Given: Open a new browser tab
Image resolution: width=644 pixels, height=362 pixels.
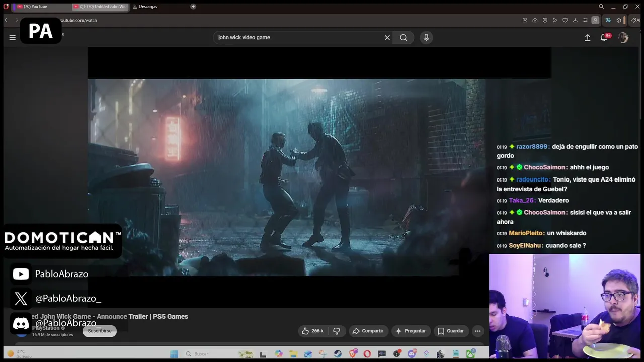Looking at the screenshot, I should click(x=193, y=7).
